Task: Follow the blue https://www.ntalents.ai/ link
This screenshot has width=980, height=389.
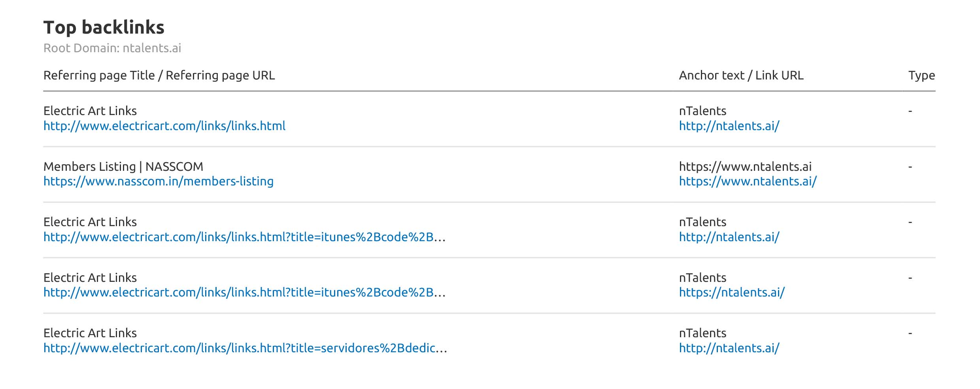Action: coord(748,181)
